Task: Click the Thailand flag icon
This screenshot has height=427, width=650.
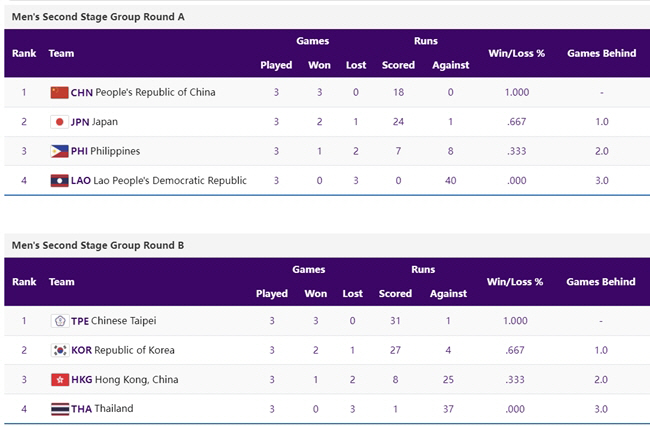Action: 59,409
